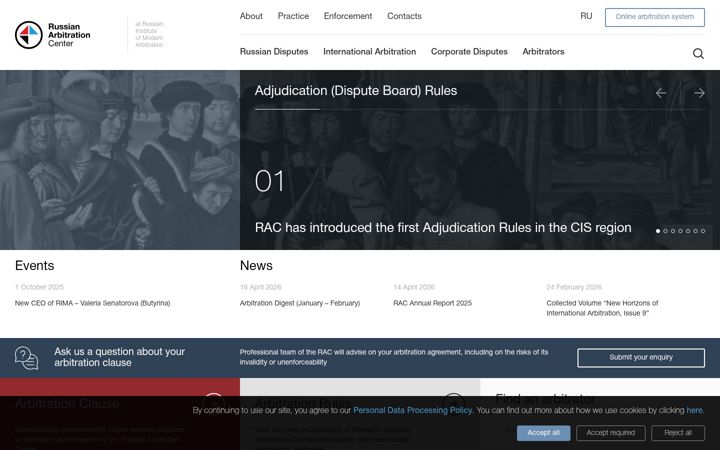The height and width of the screenshot is (450, 720).
Task: Open RAC has introduced first Adjudication Rules headline
Action: tap(443, 228)
